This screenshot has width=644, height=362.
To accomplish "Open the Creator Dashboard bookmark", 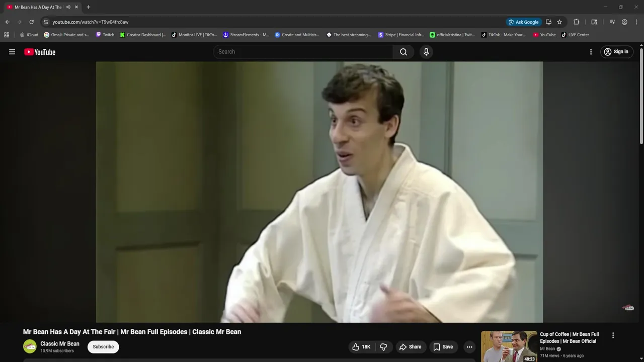I will point(143,35).
